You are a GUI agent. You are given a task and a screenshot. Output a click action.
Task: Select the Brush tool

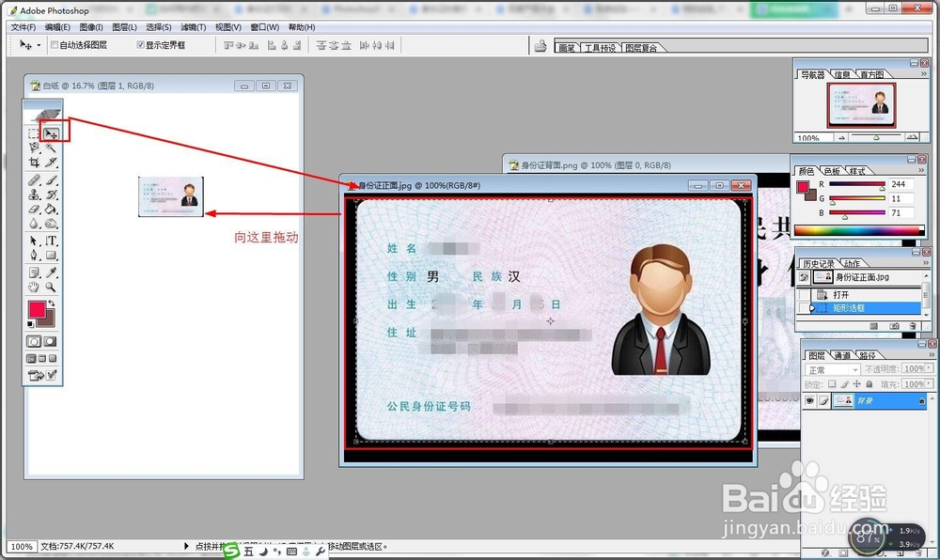tap(52, 179)
